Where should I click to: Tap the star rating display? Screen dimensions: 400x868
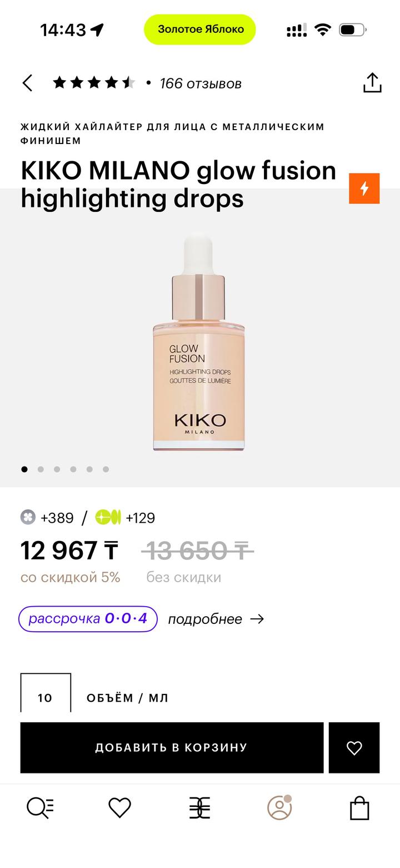coord(94,83)
